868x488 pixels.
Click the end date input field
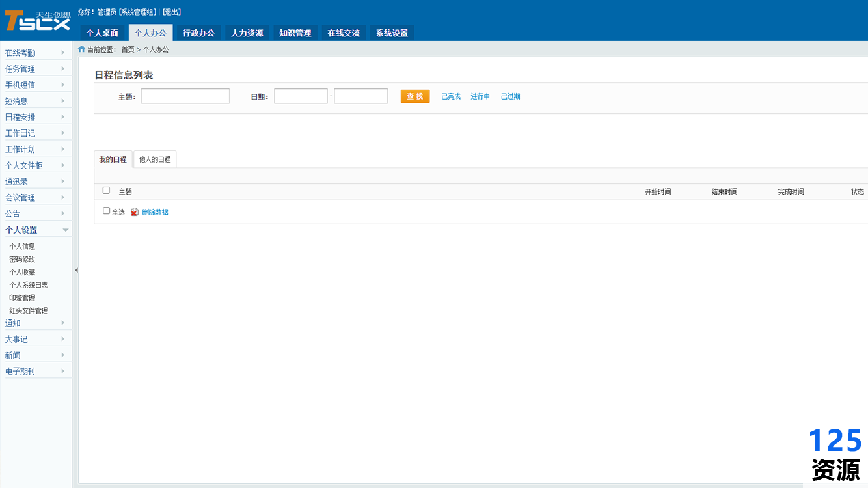[361, 96]
